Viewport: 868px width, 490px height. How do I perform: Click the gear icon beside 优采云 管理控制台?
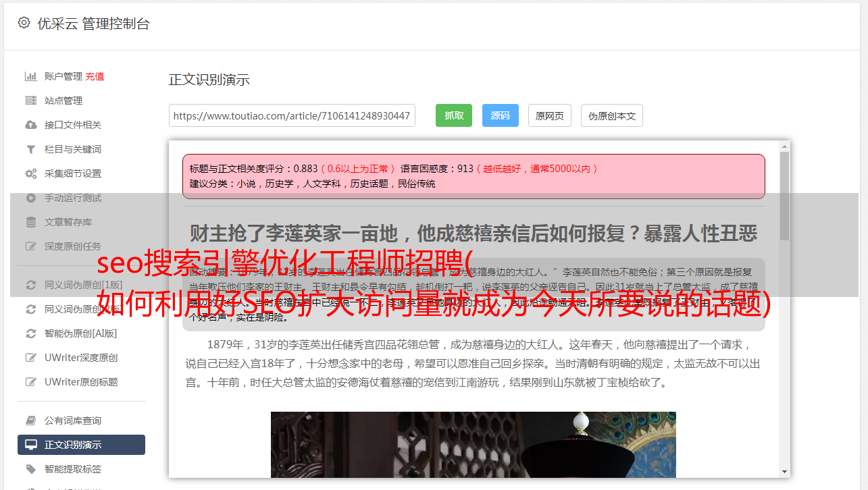coord(24,23)
